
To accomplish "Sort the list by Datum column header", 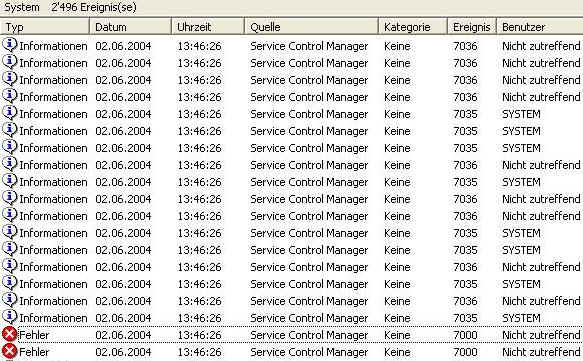I will tap(130, 27).
